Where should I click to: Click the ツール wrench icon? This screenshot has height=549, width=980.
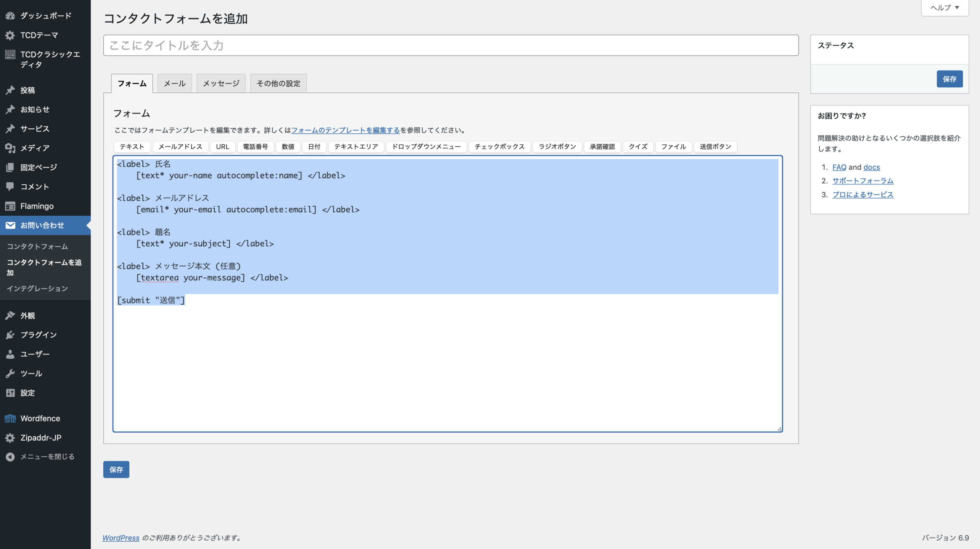click(10, 374)
